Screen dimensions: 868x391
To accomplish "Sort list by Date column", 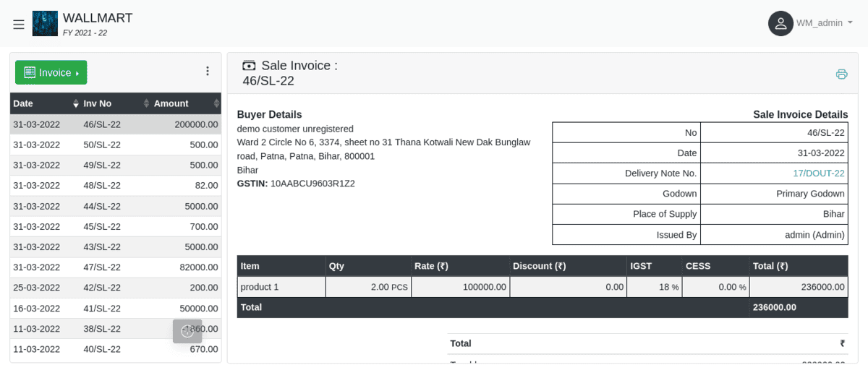I will [x=45, y=103].
